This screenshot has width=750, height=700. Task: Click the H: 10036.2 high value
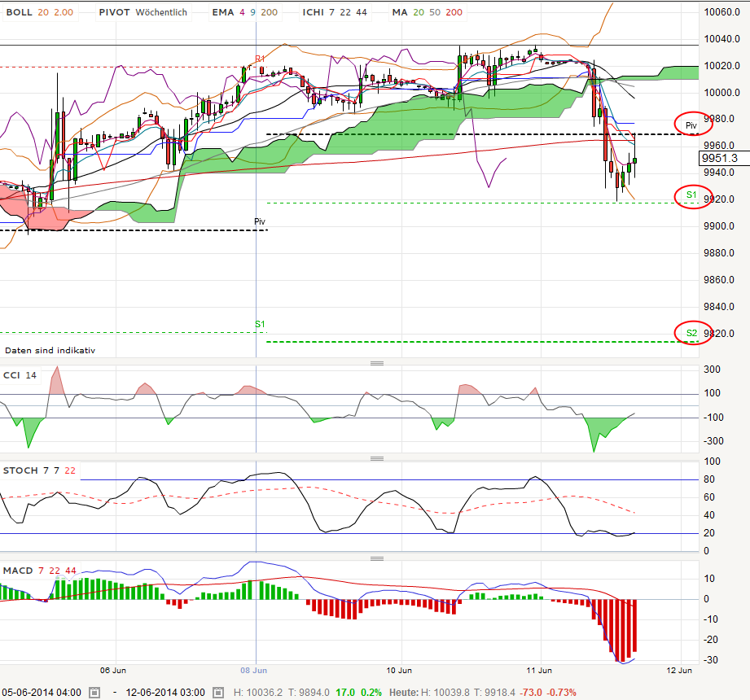258,693
